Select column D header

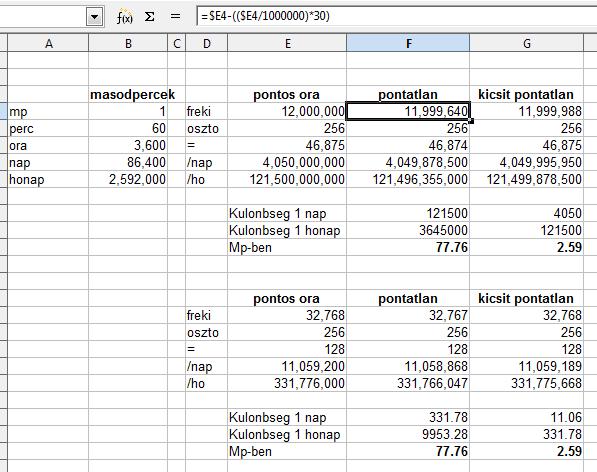pyautogui.click(x=206, y=43)
